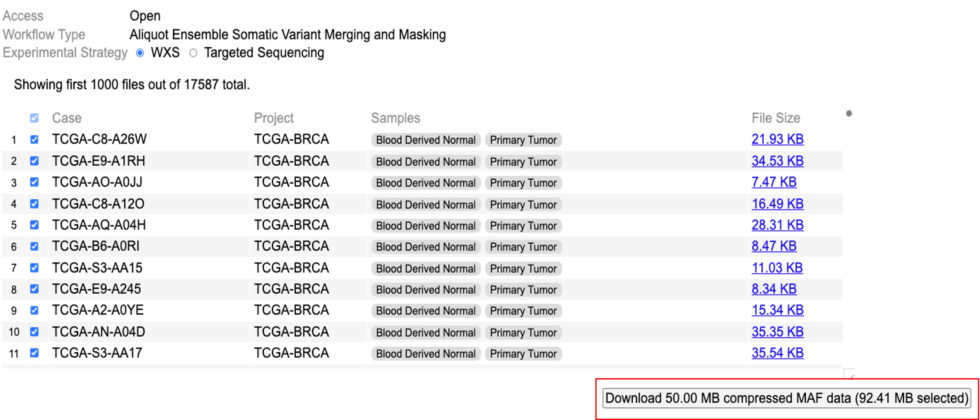
Task: Uncheck the TCGA-E9-A245 case checkbox
Action: (x=34, y=289)
